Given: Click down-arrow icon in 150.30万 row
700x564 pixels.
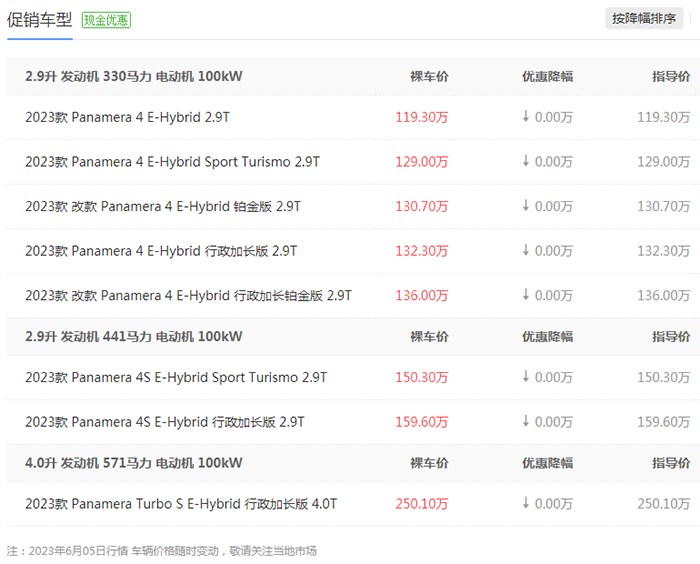Looking at the screenshot, I should 526,376.
